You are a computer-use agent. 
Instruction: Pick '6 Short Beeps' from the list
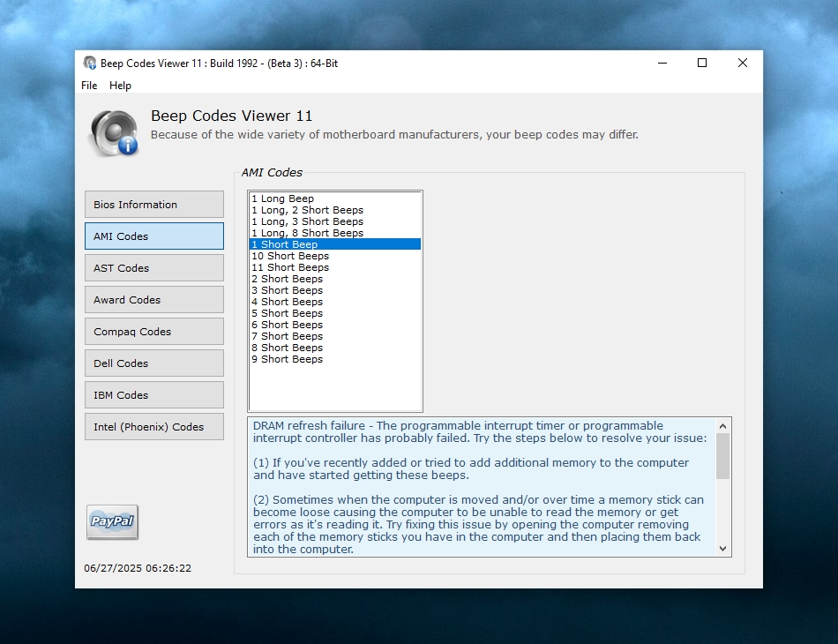coord(335,325)
